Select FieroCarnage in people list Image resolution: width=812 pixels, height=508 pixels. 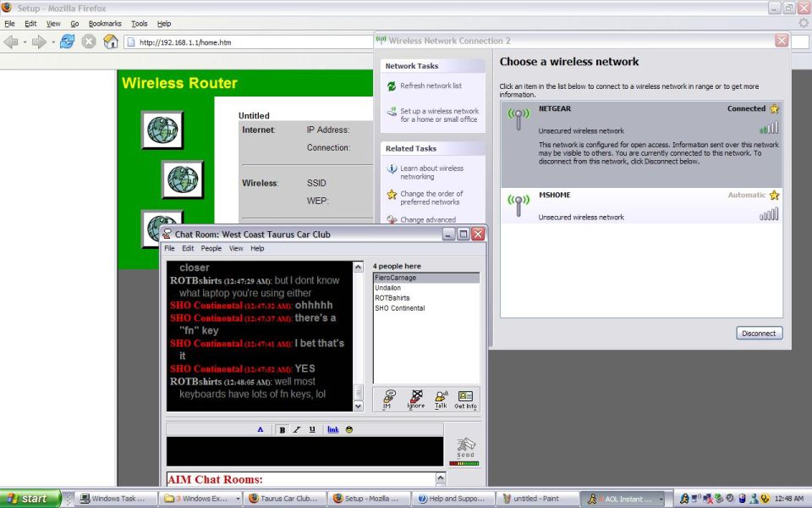click(426, 278)
